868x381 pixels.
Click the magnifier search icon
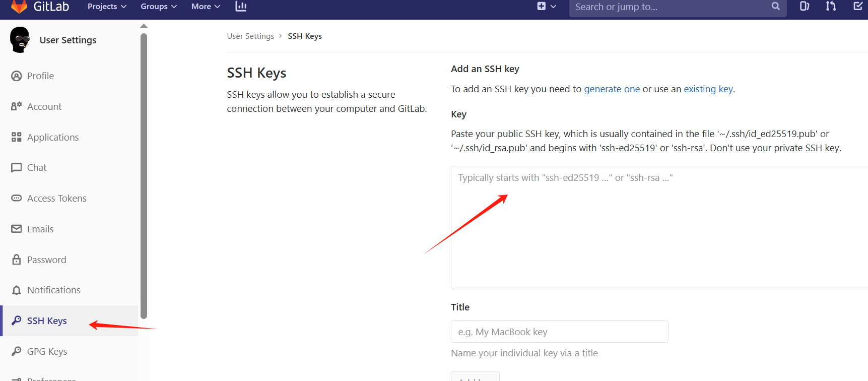(775, 7)
